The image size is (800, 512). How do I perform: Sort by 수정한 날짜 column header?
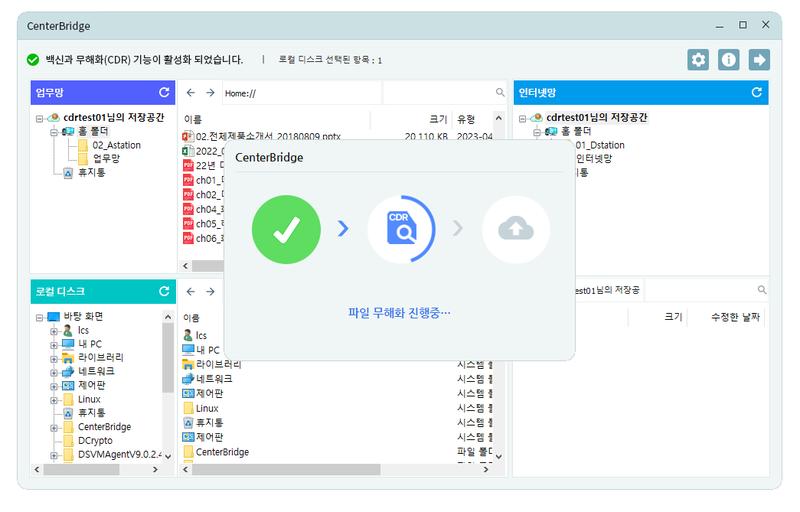pyautogui.click(x=734, y=317)
